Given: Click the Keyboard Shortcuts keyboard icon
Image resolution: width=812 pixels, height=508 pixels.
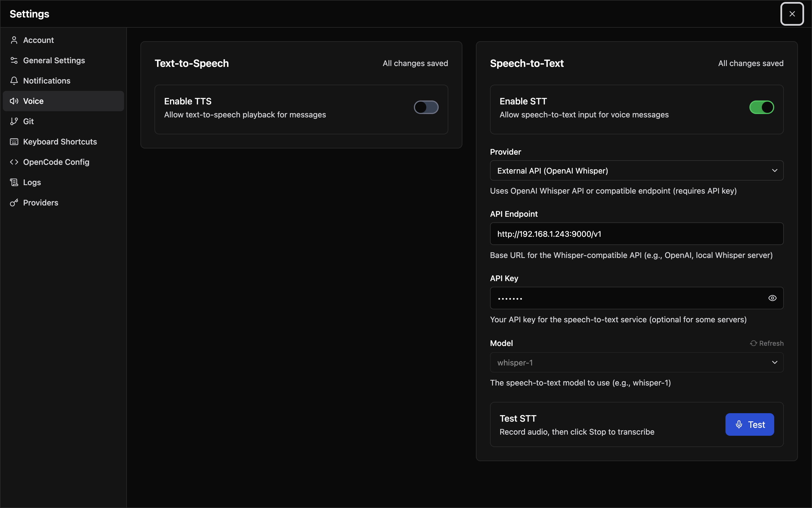Looking at the screenshot, I should (x=14, y=142).
